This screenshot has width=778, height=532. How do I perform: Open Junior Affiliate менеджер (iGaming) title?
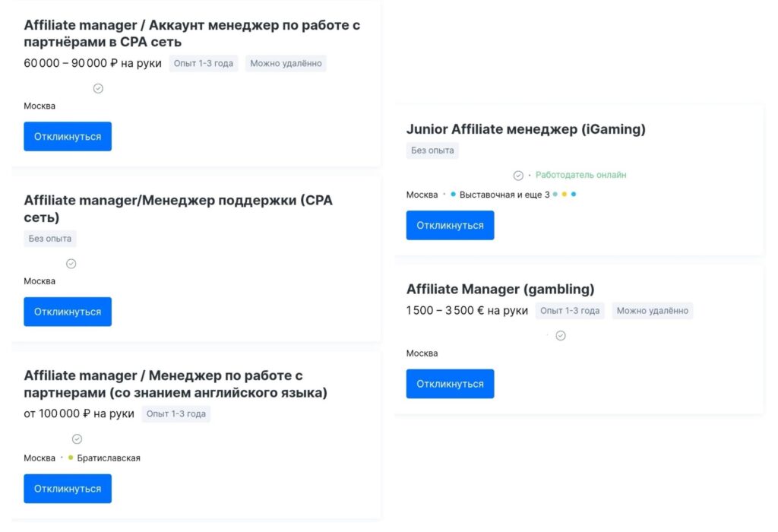(x=526, y=129)
